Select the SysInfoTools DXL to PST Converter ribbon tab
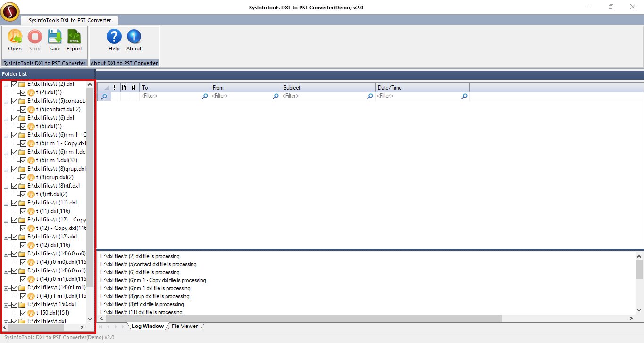The height and width of the screenshot is (343, 644). (70, 20)
